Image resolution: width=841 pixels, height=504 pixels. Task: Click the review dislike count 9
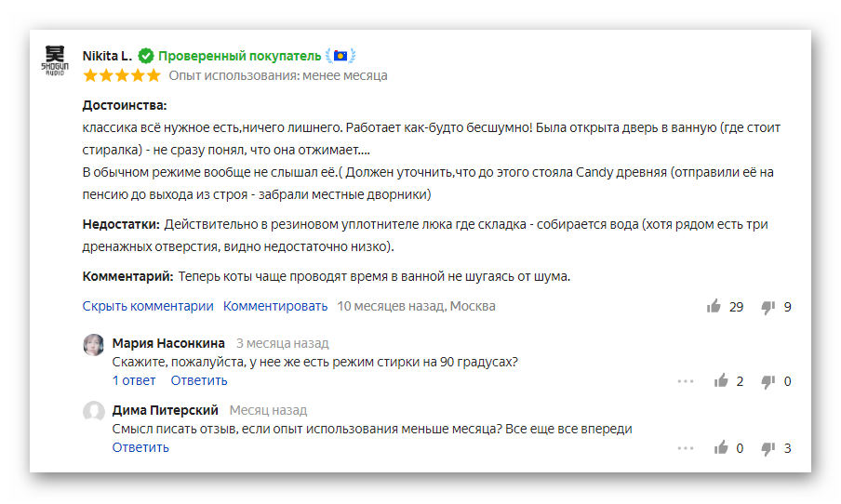[787, 307]
